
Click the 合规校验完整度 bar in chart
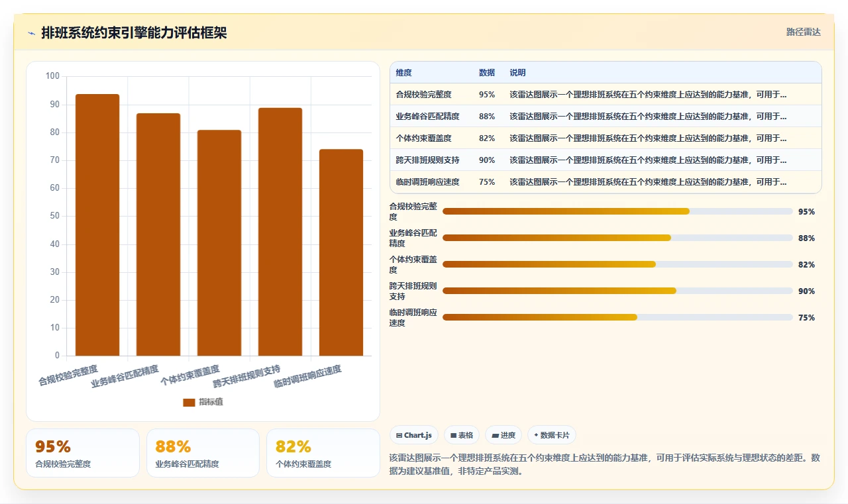(97, 225)
